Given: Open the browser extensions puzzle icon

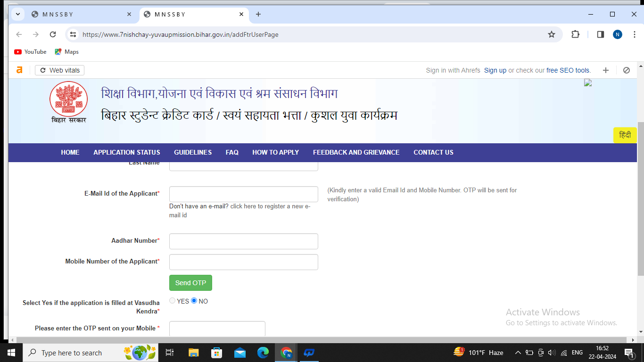Looking at the screenshot, I should [x=575, y=34].
